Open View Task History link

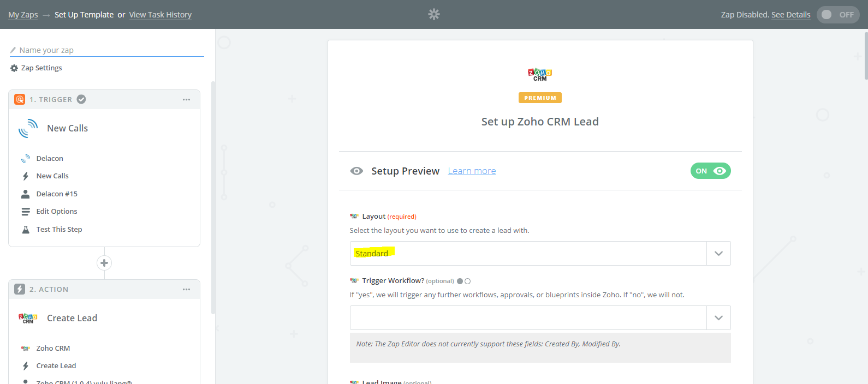tap(160, 15)
